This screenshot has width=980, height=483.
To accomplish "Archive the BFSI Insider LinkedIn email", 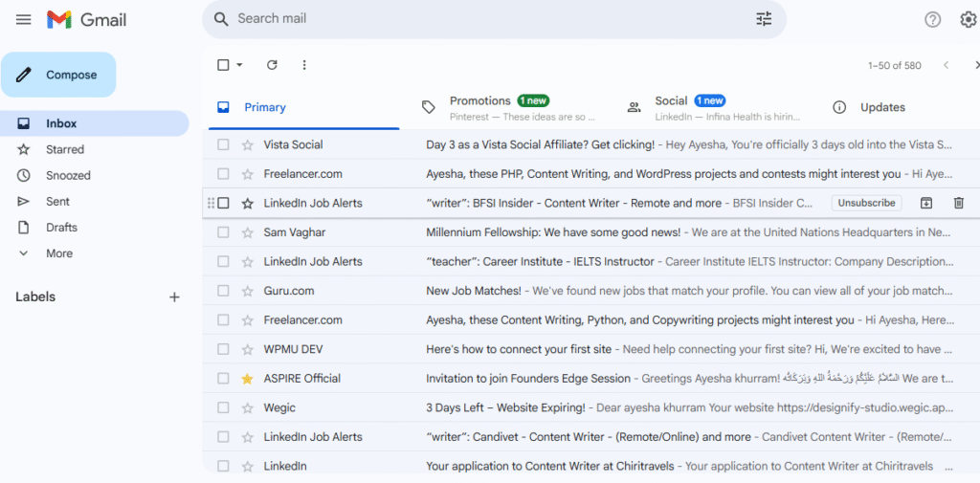I will point(926,203).
